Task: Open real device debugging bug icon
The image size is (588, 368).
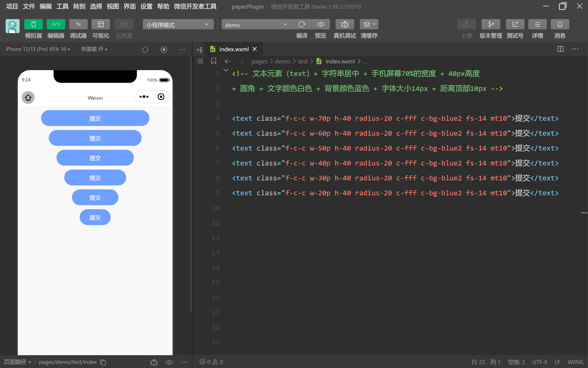Action: (x=345, y=24)
